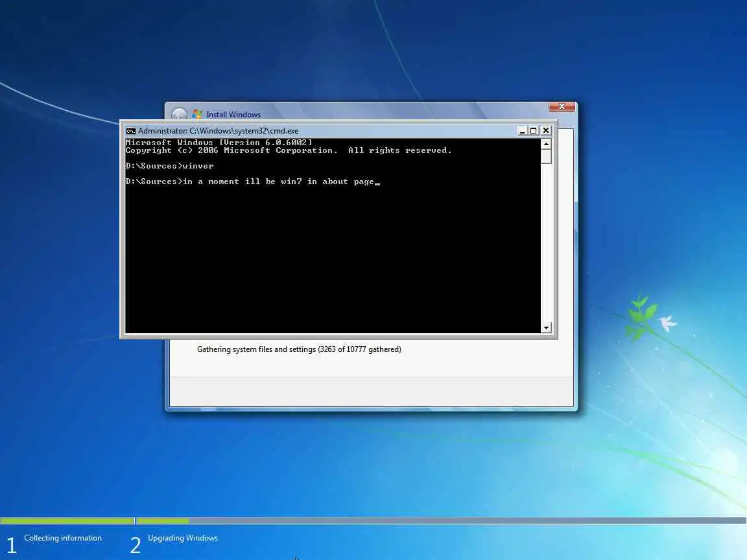Image resolution: width=747 pixels, height=560 pixels.
Task: Close the Administrator cmd.exe window
Action: click(546, 130)
